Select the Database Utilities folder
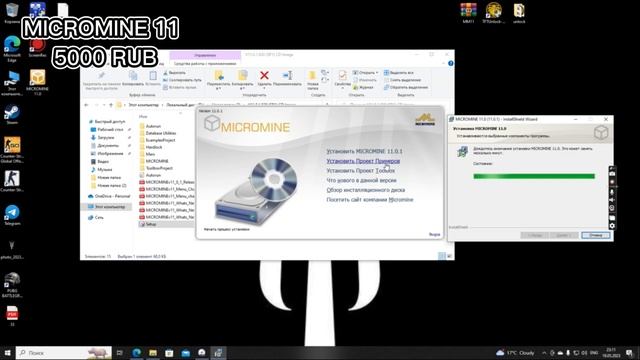This screenshot has height=360, width=640. click(x=158, y=133)
